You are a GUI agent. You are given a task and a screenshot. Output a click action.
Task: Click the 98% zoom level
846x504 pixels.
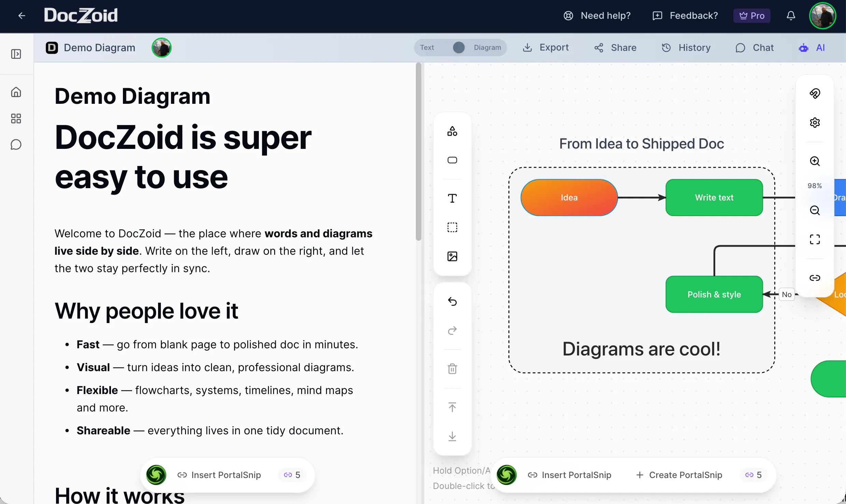815,186
